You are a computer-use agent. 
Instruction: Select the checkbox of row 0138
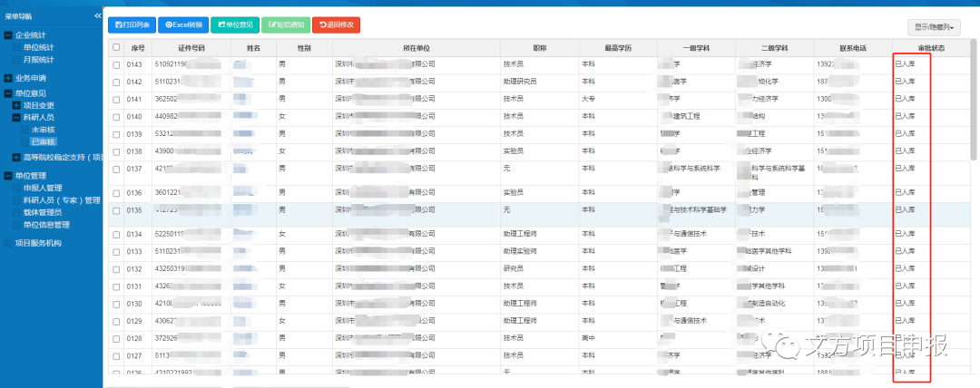116,151
